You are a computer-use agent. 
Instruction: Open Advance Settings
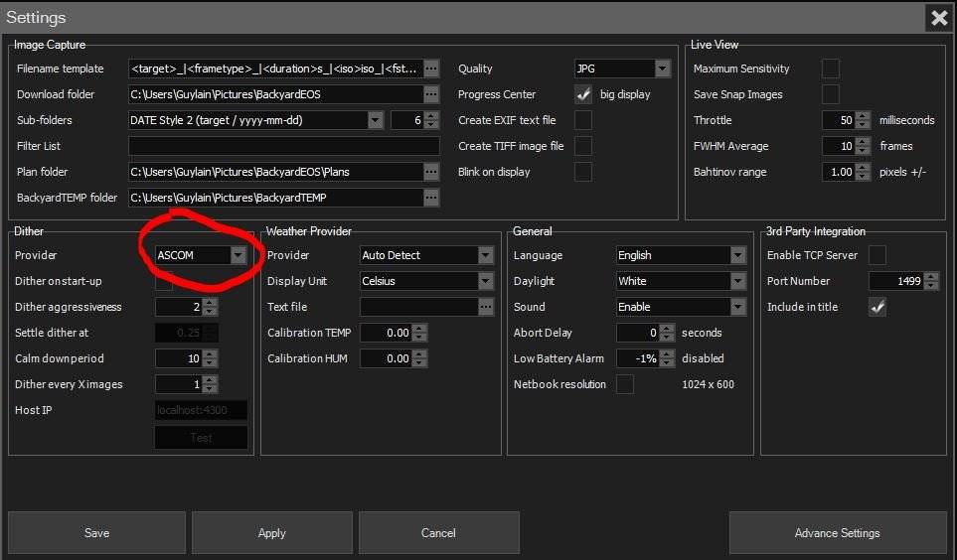coord(838,532)
